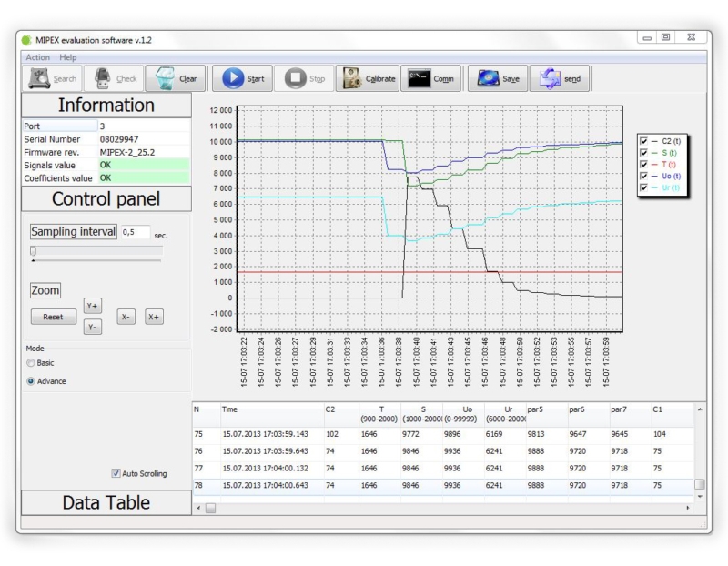
Task: Click the Sampling interval value field
Action: [136, 232]
